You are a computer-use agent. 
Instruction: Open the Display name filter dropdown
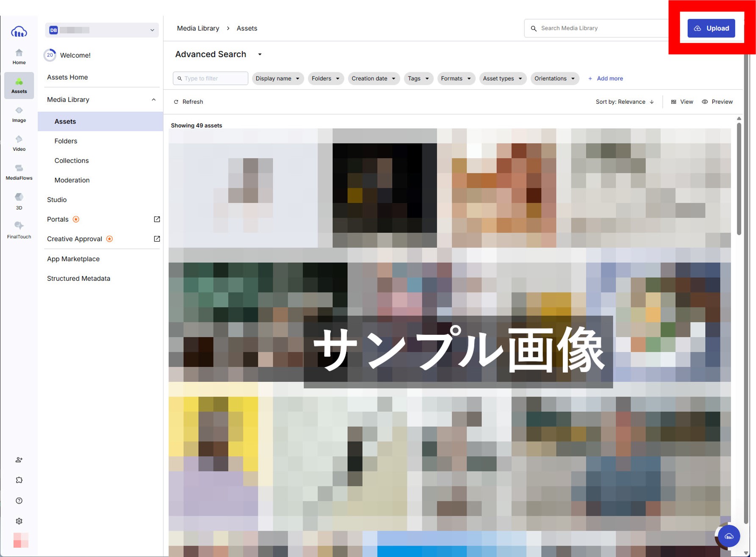pyautogui.click(x=278, y=78)
